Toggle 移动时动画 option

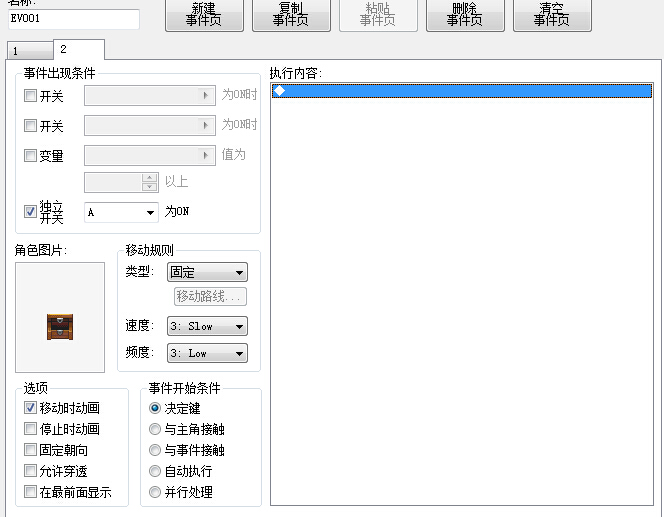coord(30,407)
